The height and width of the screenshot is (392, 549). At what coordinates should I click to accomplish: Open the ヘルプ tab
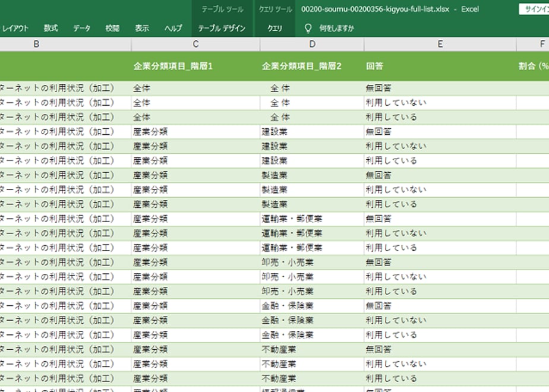click(x=173, y=28)
